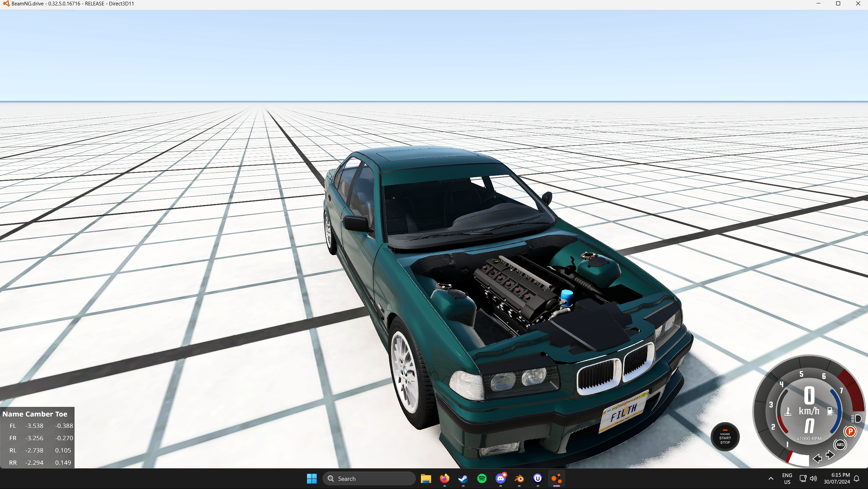Open the clock and date flyout
This screenshot has width=868, height=489.
(x=836, y=478)
